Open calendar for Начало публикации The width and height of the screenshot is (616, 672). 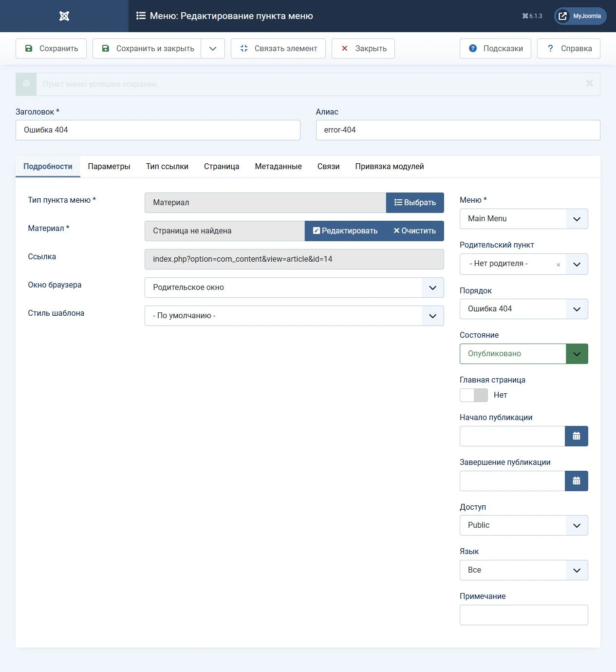click(577, 436)
